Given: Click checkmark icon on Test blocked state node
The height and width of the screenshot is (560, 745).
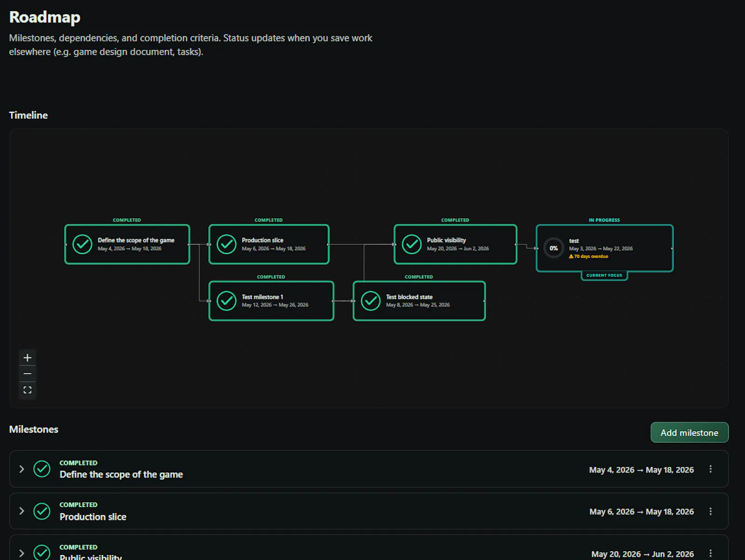Looking at the screenshot, I should 371,301.
